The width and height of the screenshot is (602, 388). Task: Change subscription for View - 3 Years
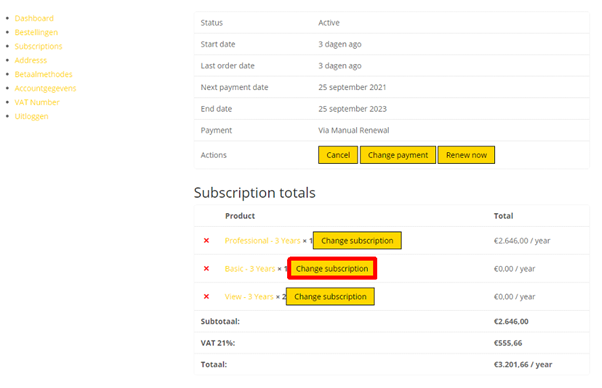pos(330,297)
